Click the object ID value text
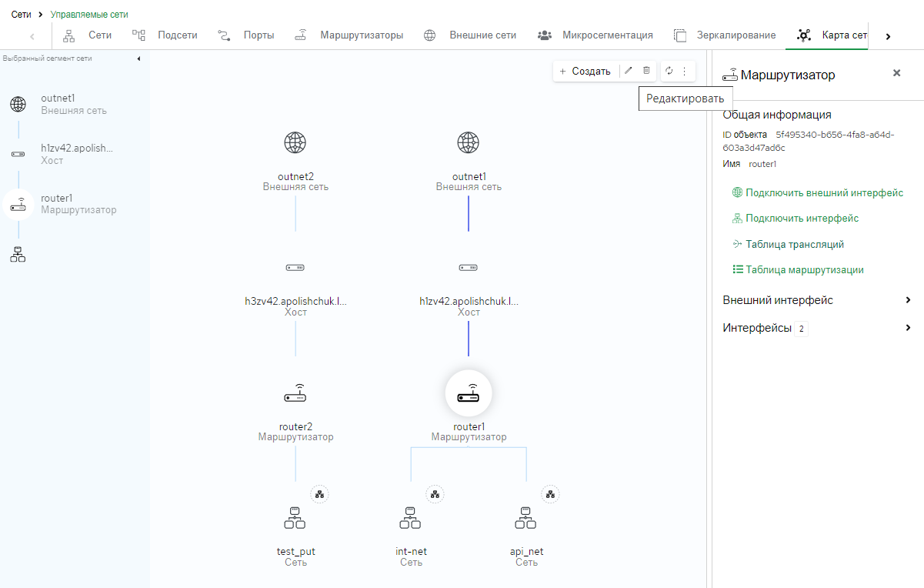The width and height of the screenshot is (924, 588). (809, 141)
